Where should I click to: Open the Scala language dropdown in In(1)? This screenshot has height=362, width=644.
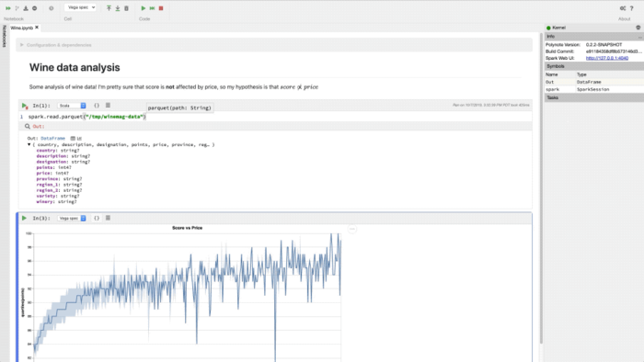click(72, 106)
